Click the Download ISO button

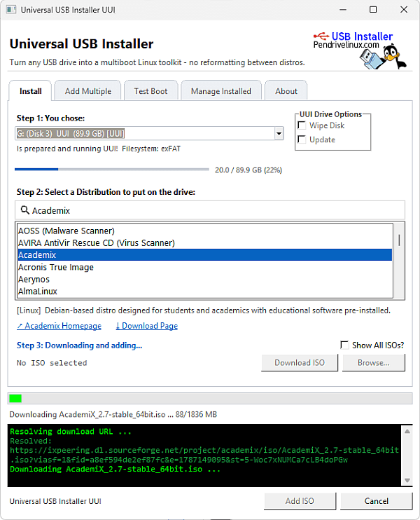coord(300,362)
